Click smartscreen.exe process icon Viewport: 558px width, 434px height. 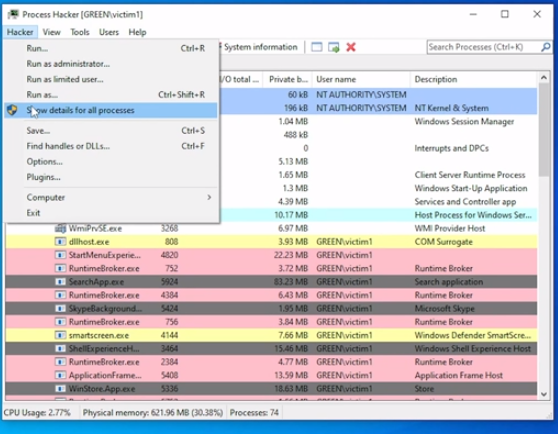tap(60, 335)
